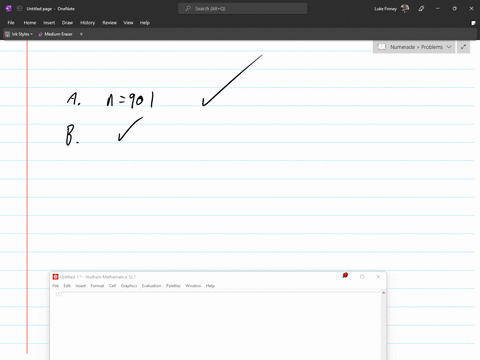
Task: Click the search magnifier icon
Action: (x=188, y=8)
